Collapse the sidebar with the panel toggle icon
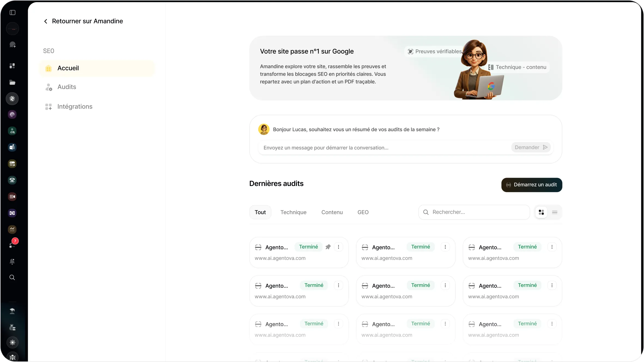The width and height of the screenshot is (644, 362). click(x=13, y=13)
